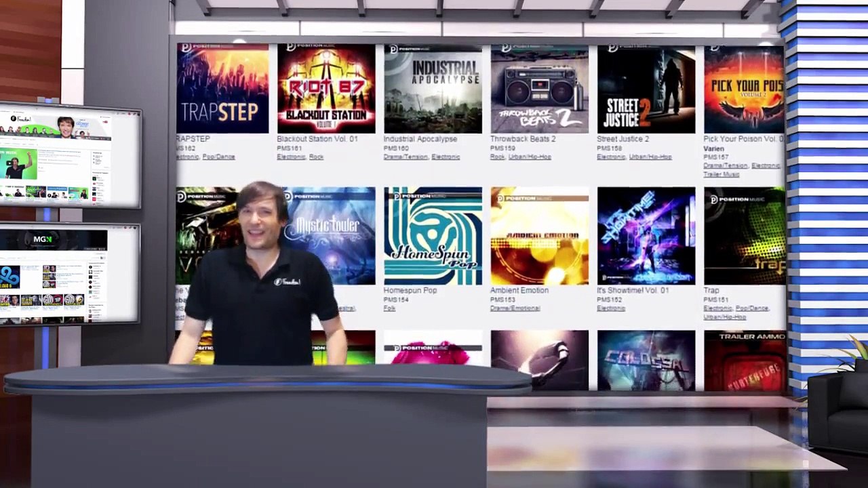Click the Industrial Apocalypse title text
868x488 pixels.
pyautogui.click(x=420, y=139)
